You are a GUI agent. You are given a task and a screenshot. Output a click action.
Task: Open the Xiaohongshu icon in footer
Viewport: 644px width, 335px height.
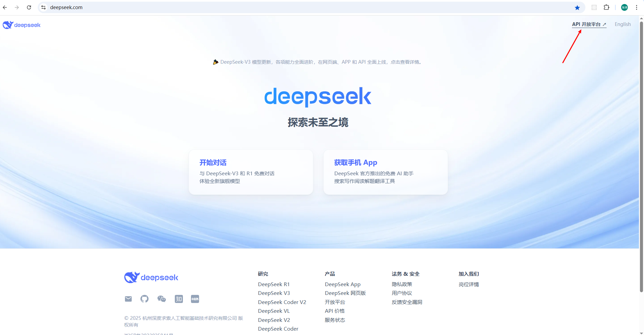pyautogui.click(x=195, y=299)
